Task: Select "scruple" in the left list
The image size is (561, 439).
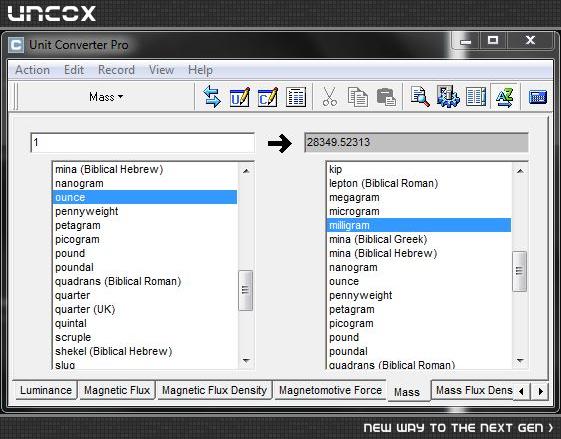Action: (145, 337)
